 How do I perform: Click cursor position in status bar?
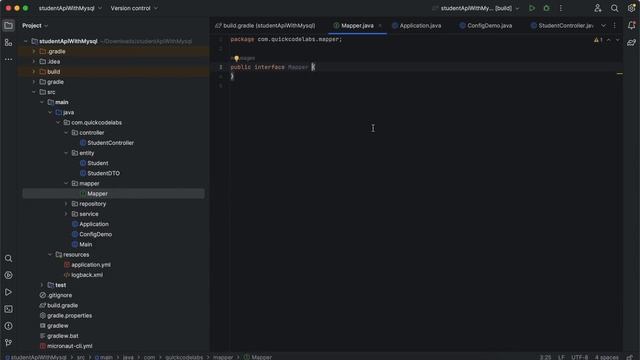(545, 357)
